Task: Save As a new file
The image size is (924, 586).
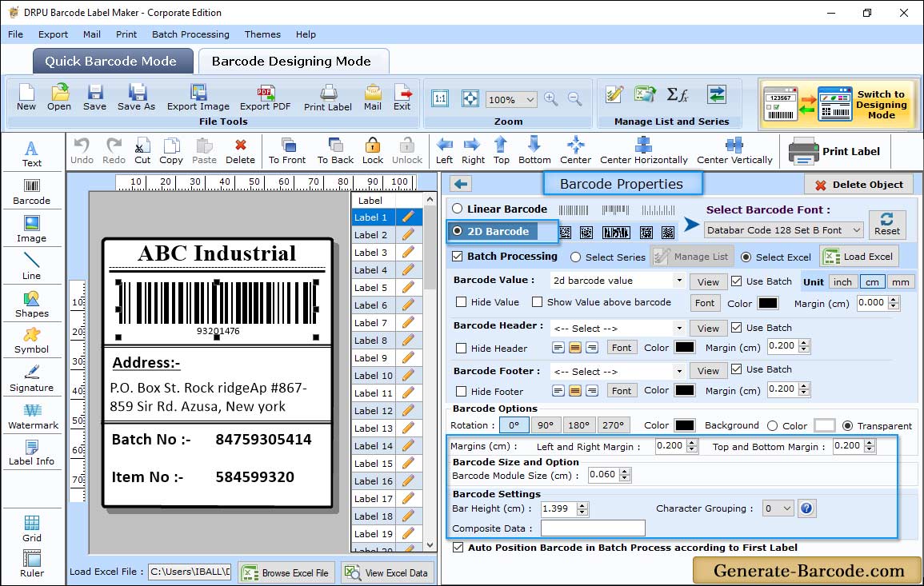Action: [136, 98]
